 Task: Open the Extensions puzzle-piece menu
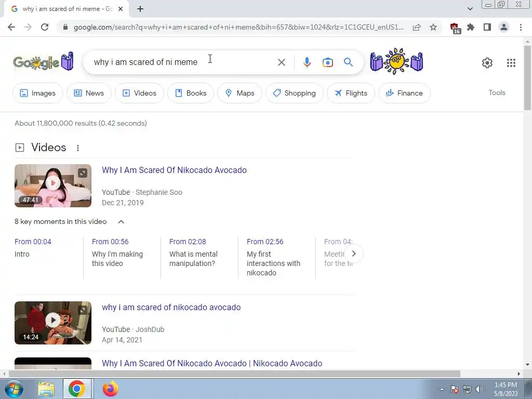click(471, 27)
